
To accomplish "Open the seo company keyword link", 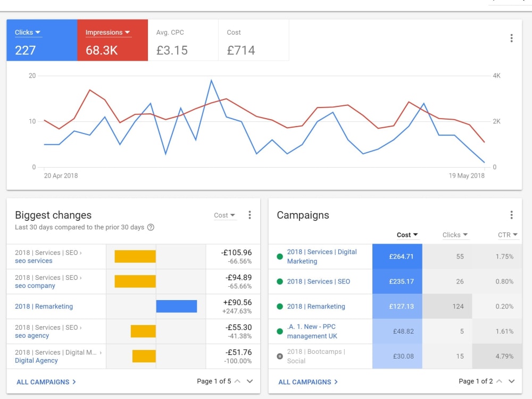I will [x=35, y=286].
